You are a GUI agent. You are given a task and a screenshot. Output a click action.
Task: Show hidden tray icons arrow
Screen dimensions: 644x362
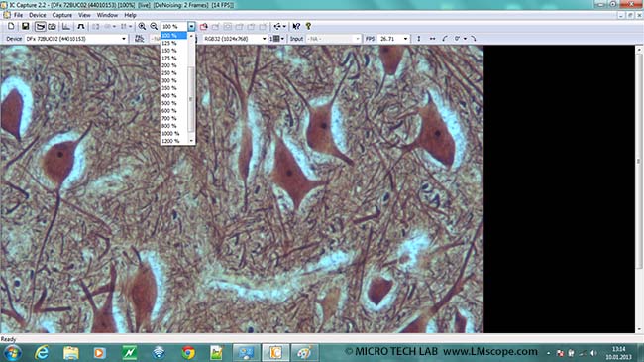[548, 353]
